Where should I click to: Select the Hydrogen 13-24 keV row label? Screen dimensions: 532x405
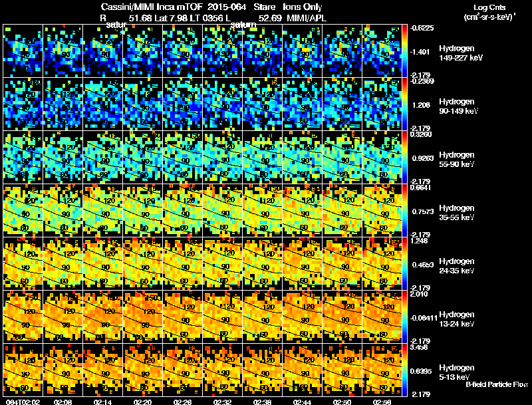(457, 319)
